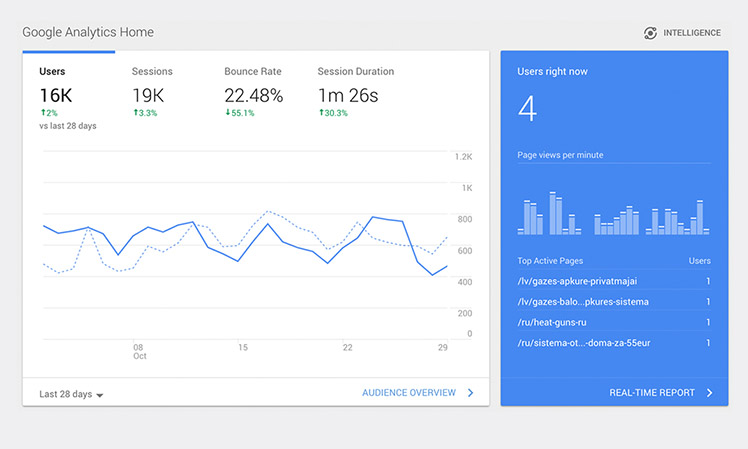Click the Top Active Pages header

point(550,261)
